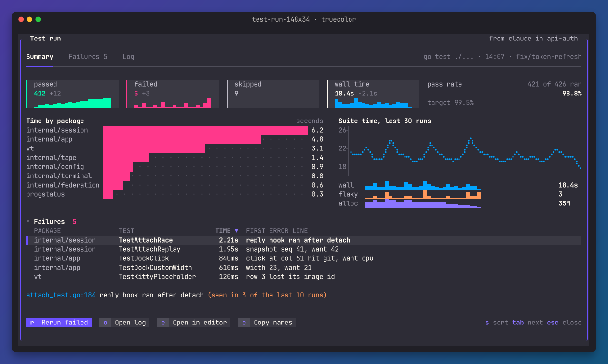Click the wall time stat card
Screen dimensions: 608x364
pos(373,94)
